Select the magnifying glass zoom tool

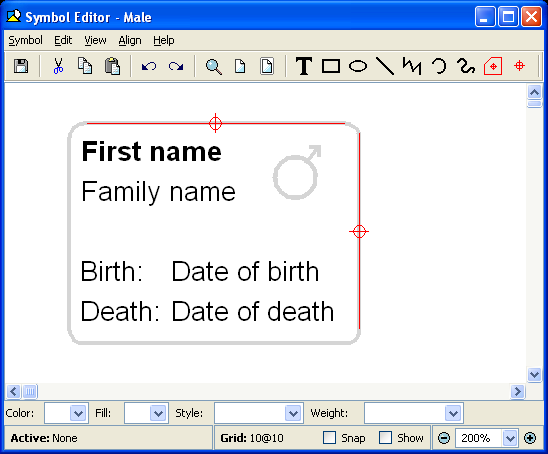click(213, 66)
